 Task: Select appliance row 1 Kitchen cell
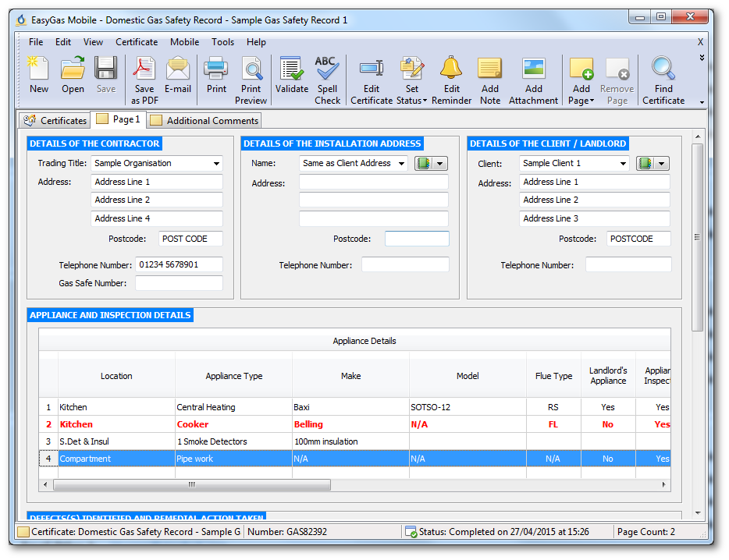point(116,407)
